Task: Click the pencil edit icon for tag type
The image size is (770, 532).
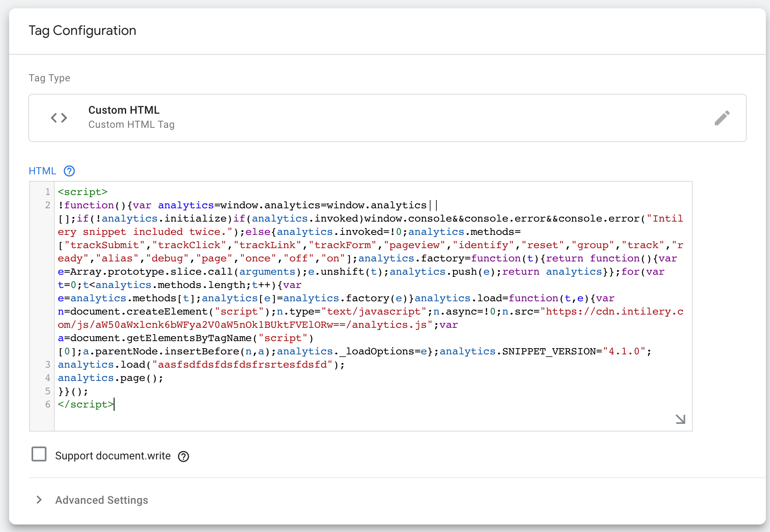Action: point(722,118)
